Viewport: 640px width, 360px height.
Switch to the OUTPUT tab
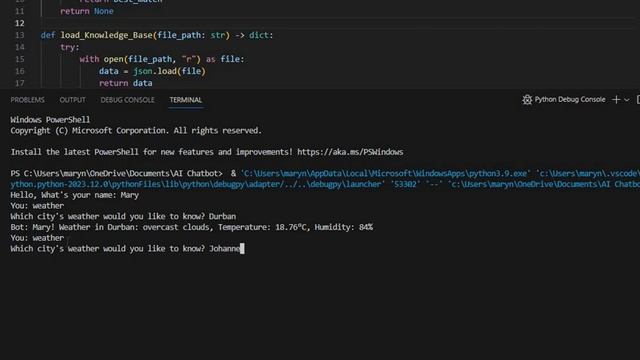(x=73, y=100)
